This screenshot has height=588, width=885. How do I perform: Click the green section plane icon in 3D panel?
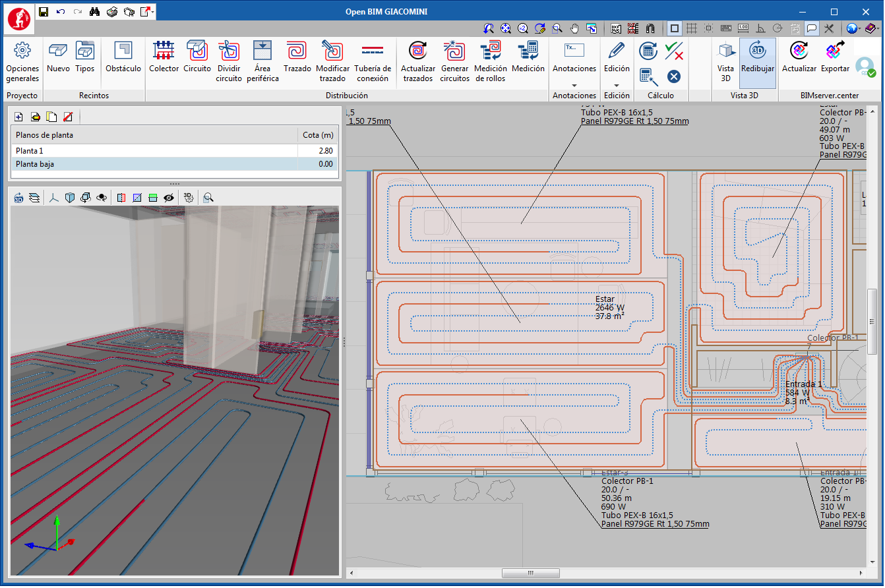pyautogui.click(x=153, y=197)
